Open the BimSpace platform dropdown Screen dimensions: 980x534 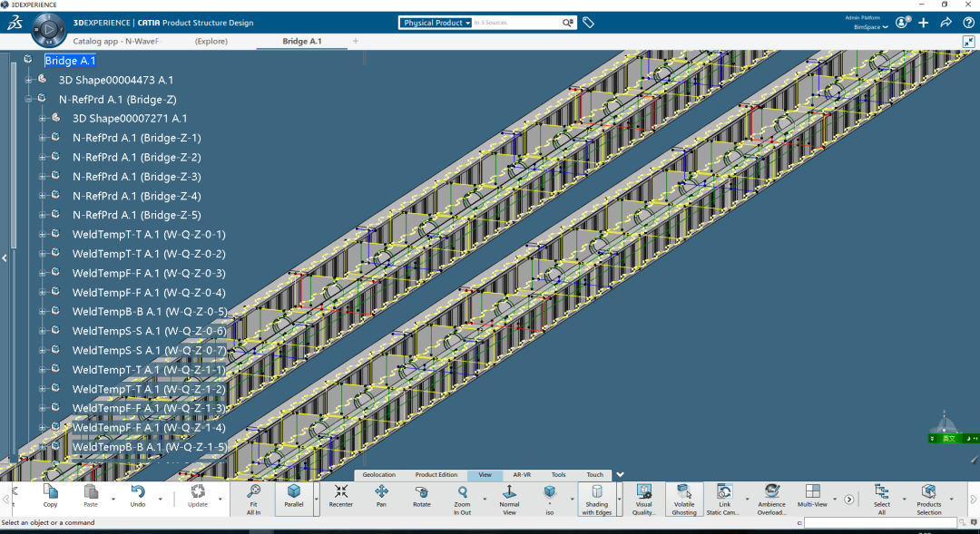coord(871,27)
